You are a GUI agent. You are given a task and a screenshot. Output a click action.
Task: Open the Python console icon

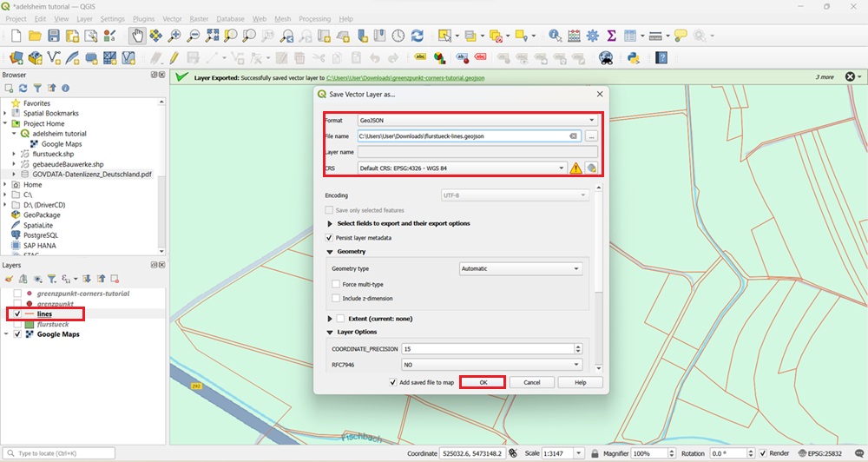click(x=634, y=58)
